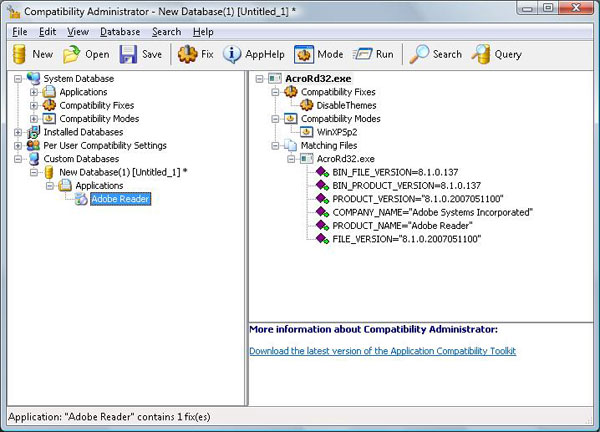Viewport: 600px width, 432px height.
Task: Open the Search menu
Action: pyautogui.click(x=166, y=32)
